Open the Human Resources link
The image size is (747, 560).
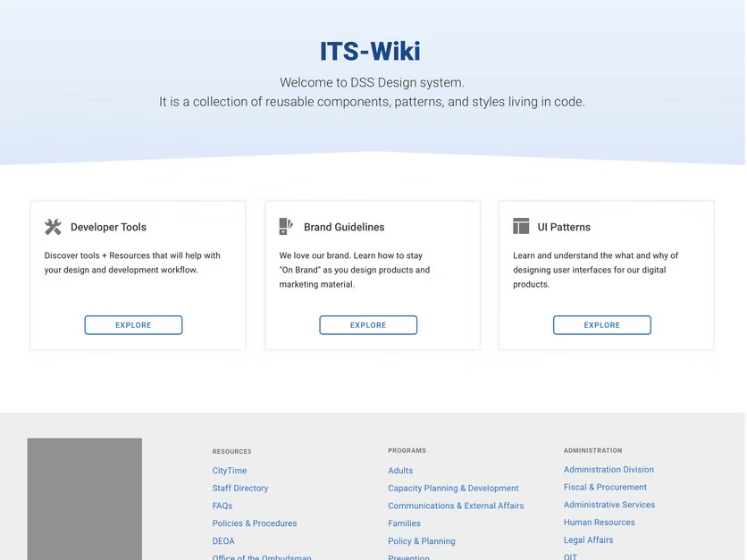[x=599, y=522]
